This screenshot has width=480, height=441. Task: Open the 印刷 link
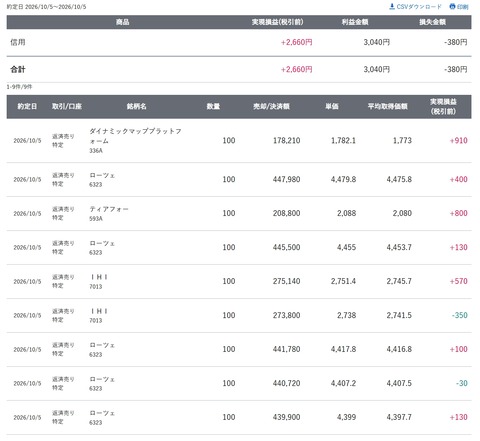[x=462, y=7]
